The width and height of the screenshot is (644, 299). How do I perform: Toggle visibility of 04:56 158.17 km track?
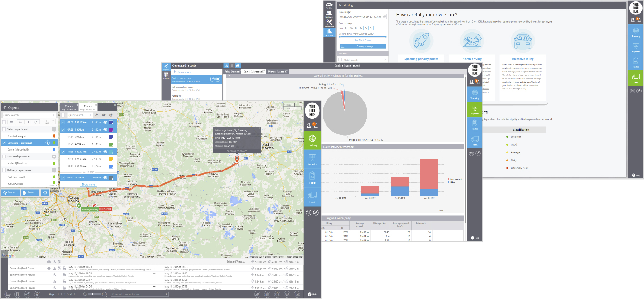[106, 122]
